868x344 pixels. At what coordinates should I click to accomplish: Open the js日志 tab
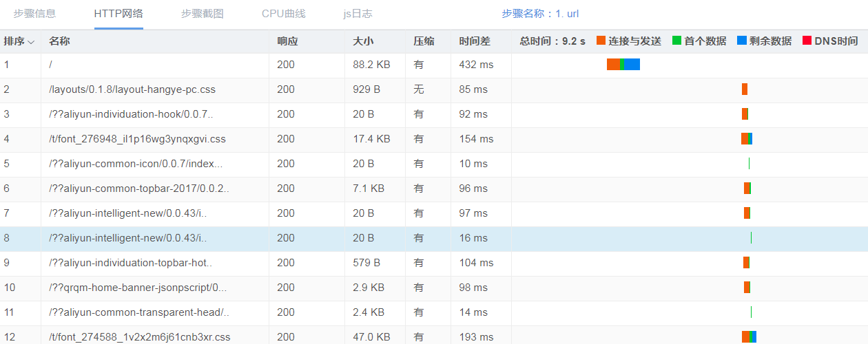[x=358, y=14]
